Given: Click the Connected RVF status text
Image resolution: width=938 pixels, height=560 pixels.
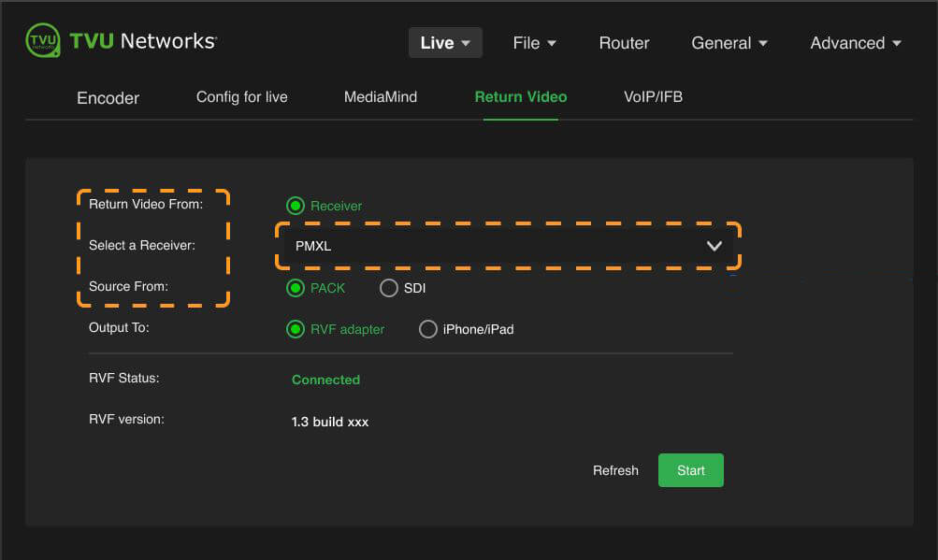Looking at the screenshot, I should click(x=325, y=380).
